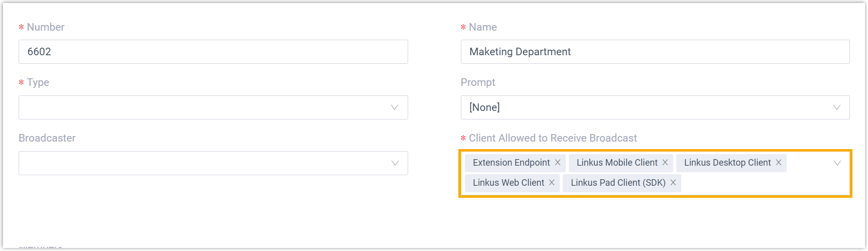Click into the Number field containing 6602

coord(213,52)
